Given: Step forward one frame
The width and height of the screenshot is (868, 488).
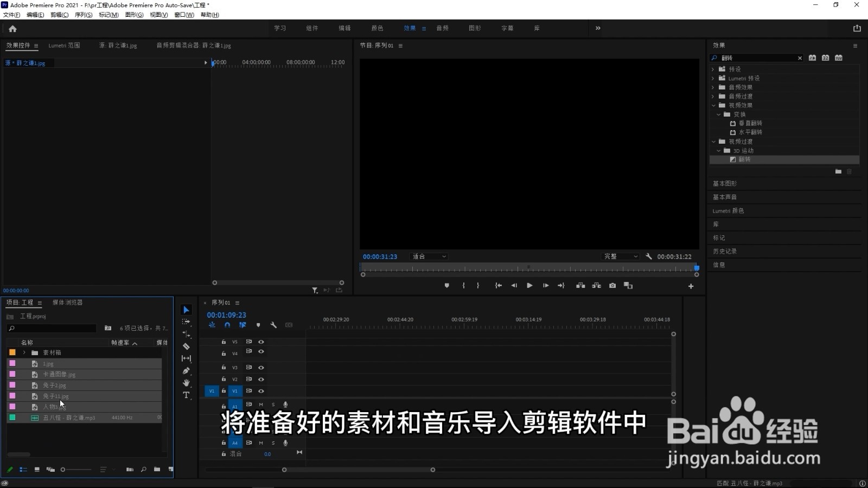Looking at the screenshot, I should point(546,286).
